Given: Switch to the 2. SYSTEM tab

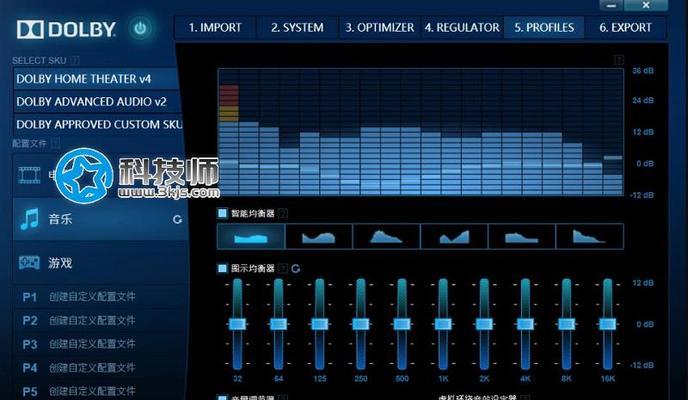Looking at the screenshot, I should 297,28.
